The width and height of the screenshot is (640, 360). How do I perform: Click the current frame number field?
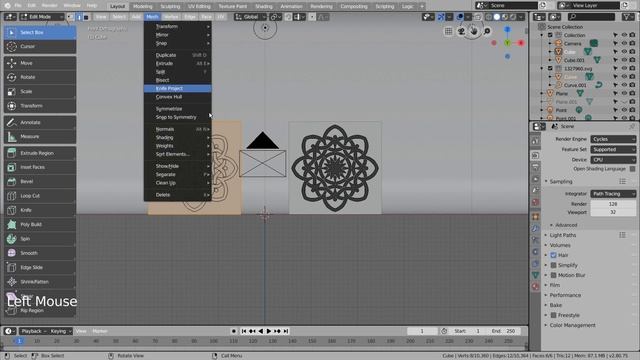pyautogui.click(x=422, y=331)
